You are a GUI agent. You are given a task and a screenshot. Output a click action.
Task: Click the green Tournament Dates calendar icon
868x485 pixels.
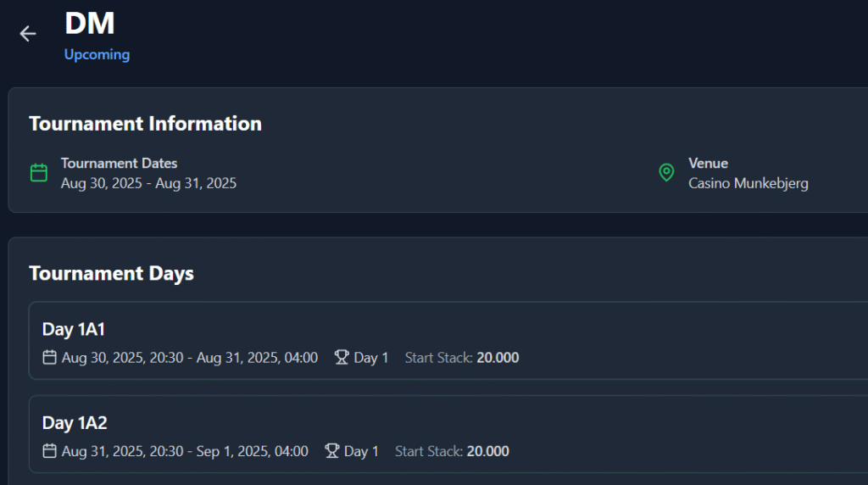[39, 173]
